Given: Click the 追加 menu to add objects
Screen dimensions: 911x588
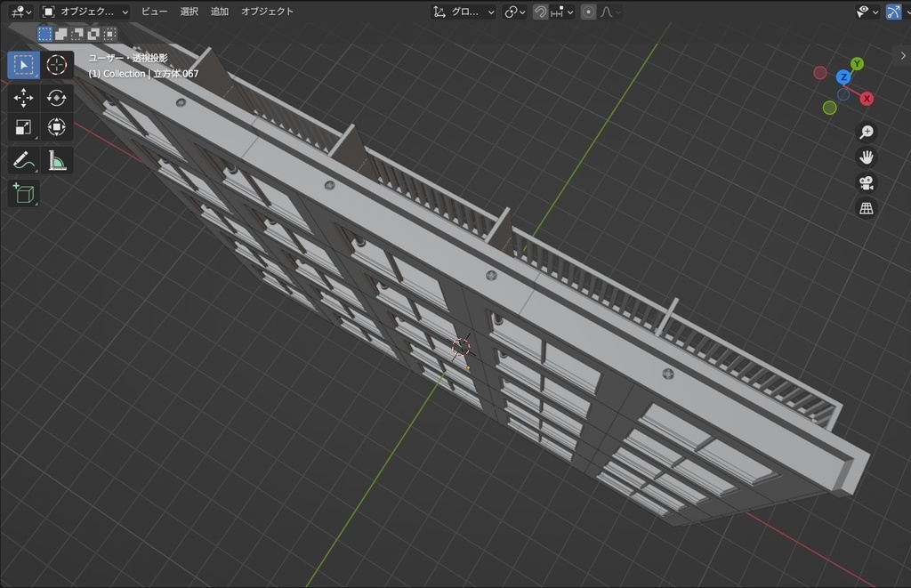Looking at the screenshot, I should 219,12.
